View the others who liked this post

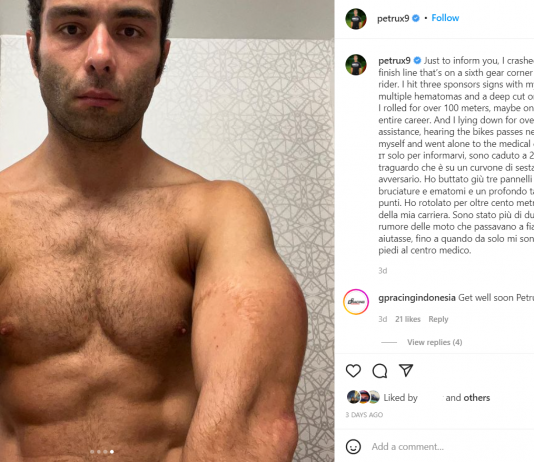point(476,398)
